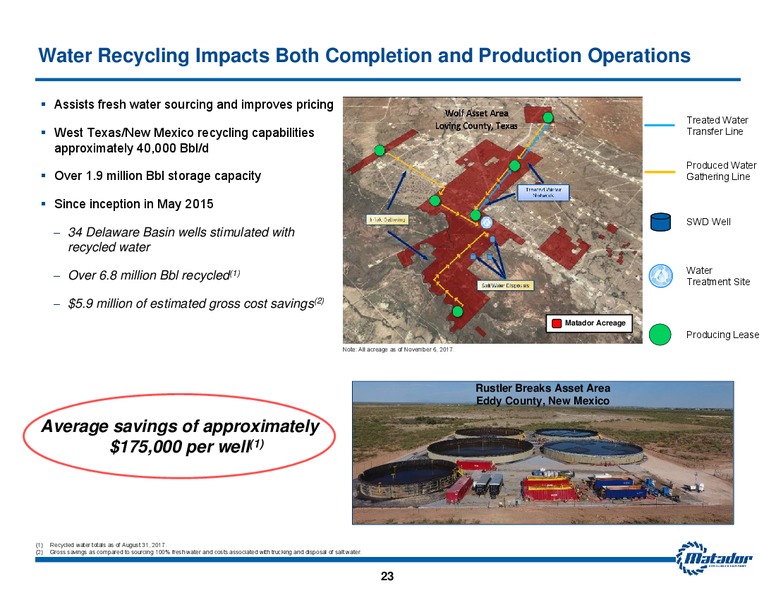Click the Rustler Breaks water tanks photo

point(542,452)
